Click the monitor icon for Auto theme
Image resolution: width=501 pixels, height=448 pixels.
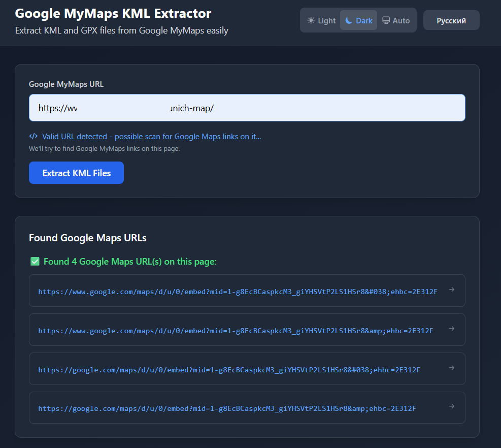[x=386, y=20]
